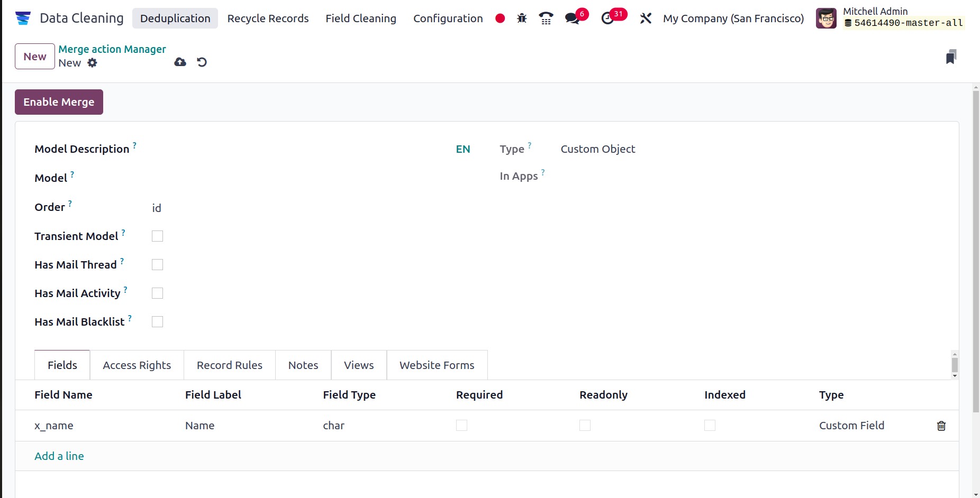The image size is (980, 498).
Task: Open the Mitchell Admin user menu
Action: pos(875,11)
